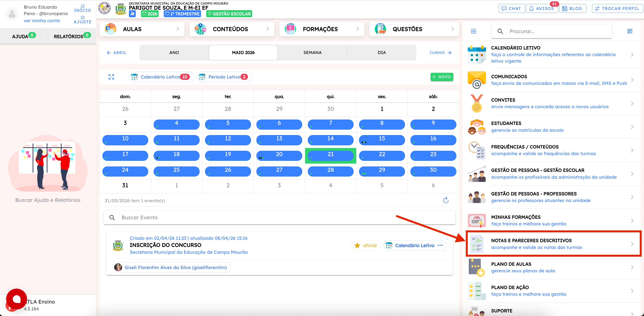The height and width of the screenshot is (316, 644).
Task: Click the Giseli Florentim Alves da Silva chip
Action: pos(172,267)
